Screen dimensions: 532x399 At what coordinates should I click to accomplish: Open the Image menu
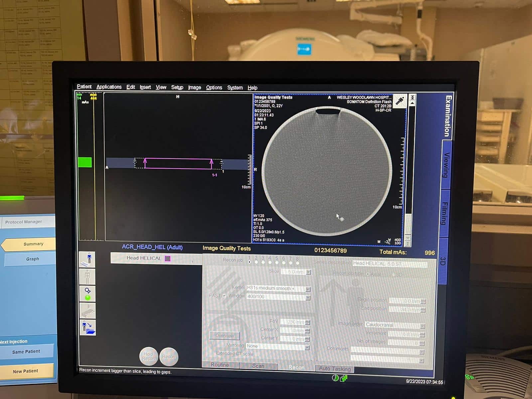coord(195,87)
